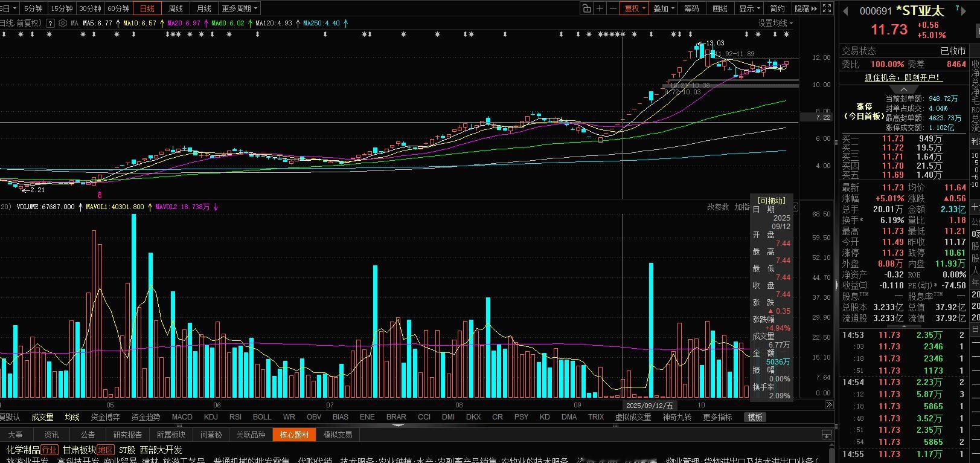Screen dimensions: 980x463
Task: Click the 甘肃板块 region link
Action: click(x=79, y=450)
